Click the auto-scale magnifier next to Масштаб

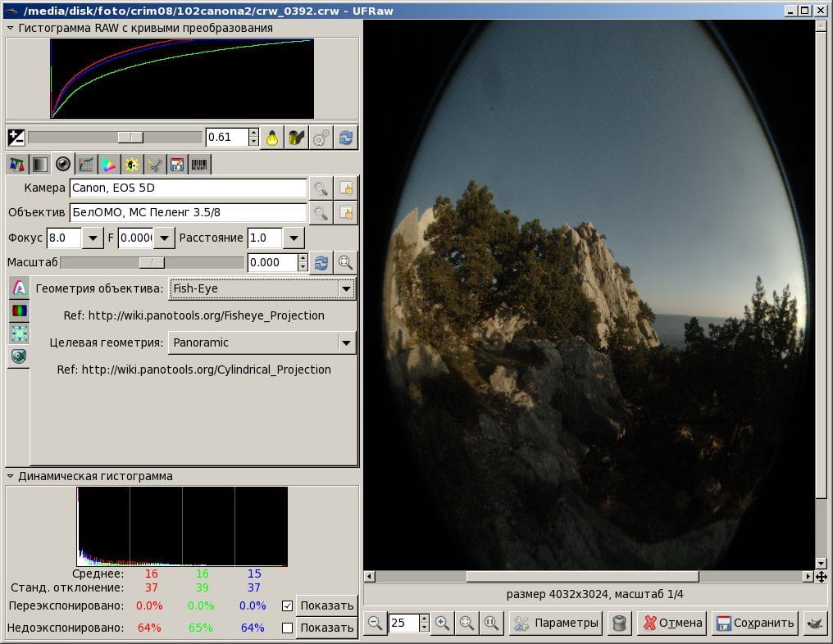pyautogui.click(x=345, y=263)
